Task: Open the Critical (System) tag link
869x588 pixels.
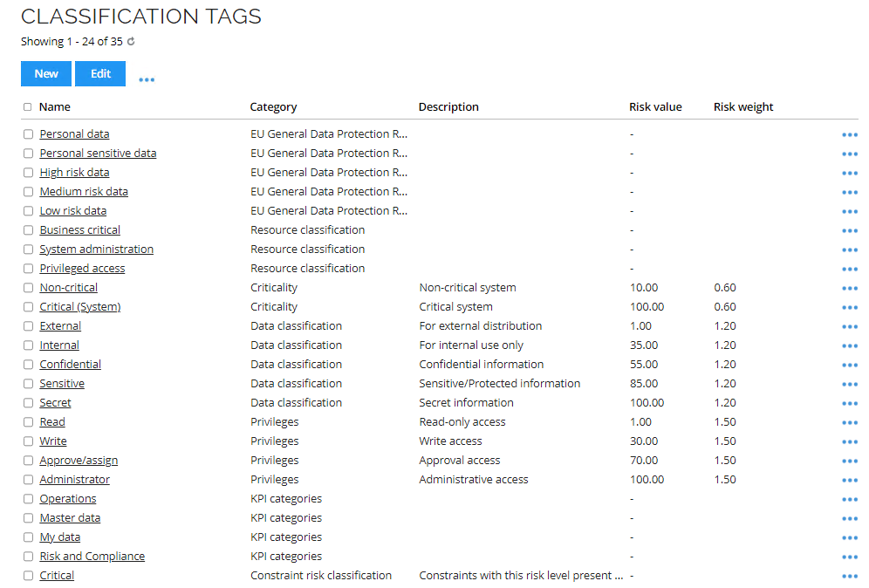Action: 80,307
